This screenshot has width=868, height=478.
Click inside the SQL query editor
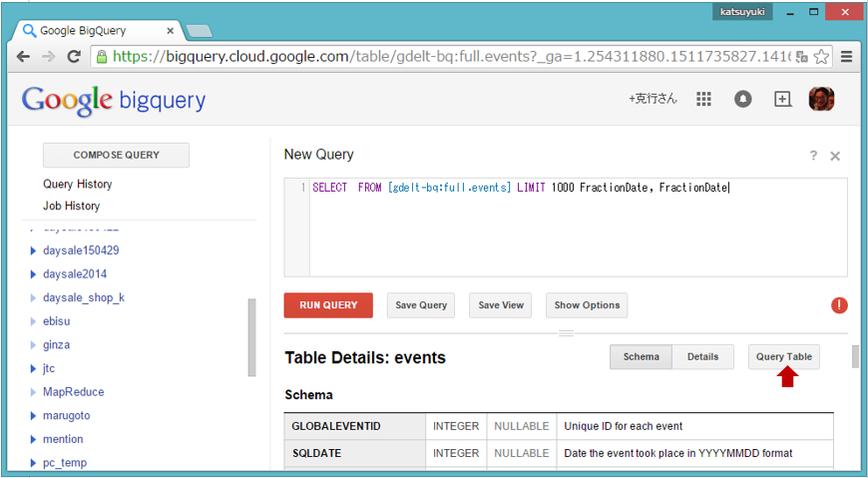[566, 228]
